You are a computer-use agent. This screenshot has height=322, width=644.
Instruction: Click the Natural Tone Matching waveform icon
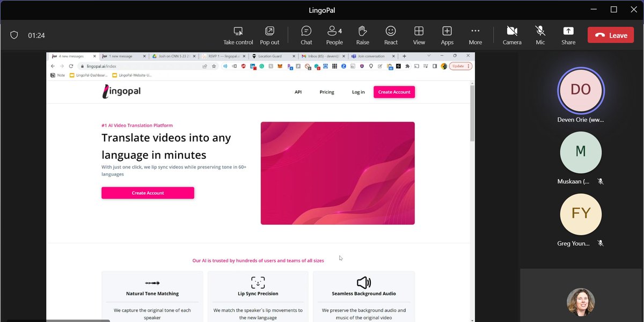click(x=152, y=282)
